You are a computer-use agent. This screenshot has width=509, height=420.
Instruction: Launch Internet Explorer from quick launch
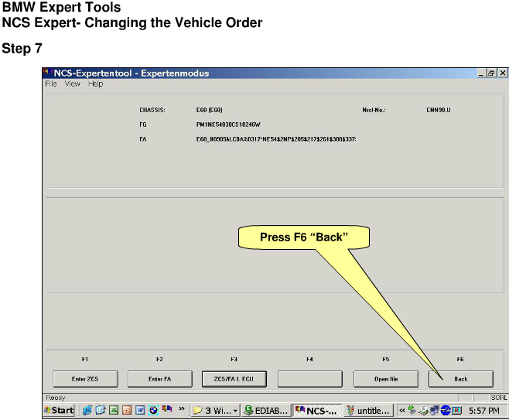[87, 410]
